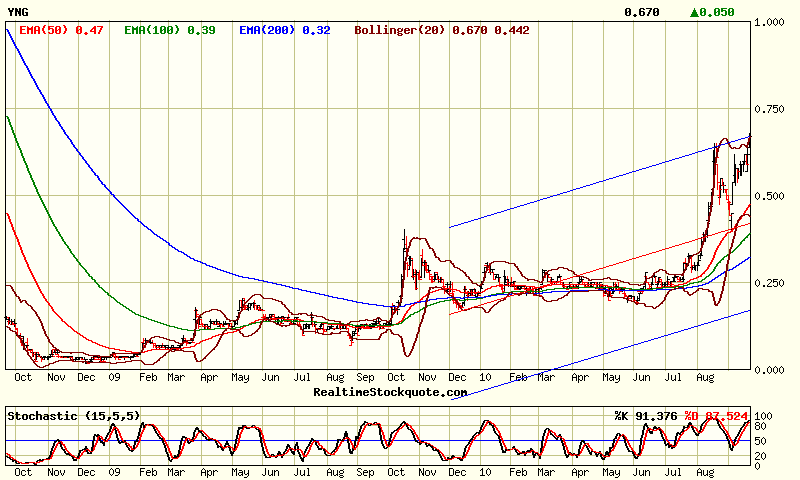Click the Bollinger(20) legend label

pos(442,30)
